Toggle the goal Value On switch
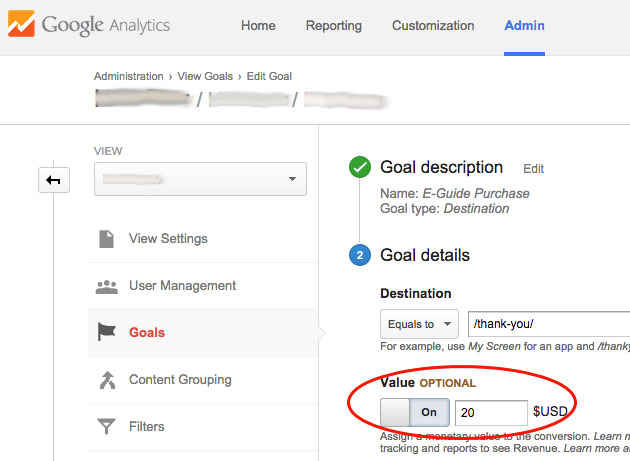Screen dimensions: 630x461 [x=414, y=412]
